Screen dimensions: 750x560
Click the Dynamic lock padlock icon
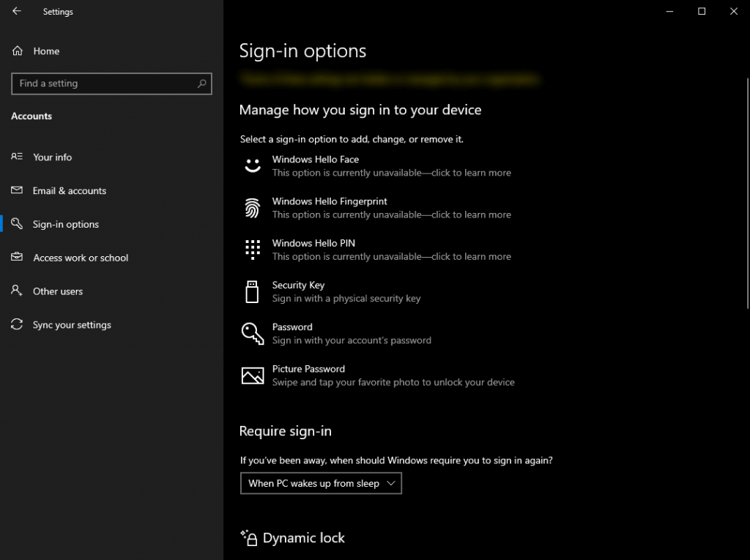pos(249,537)
